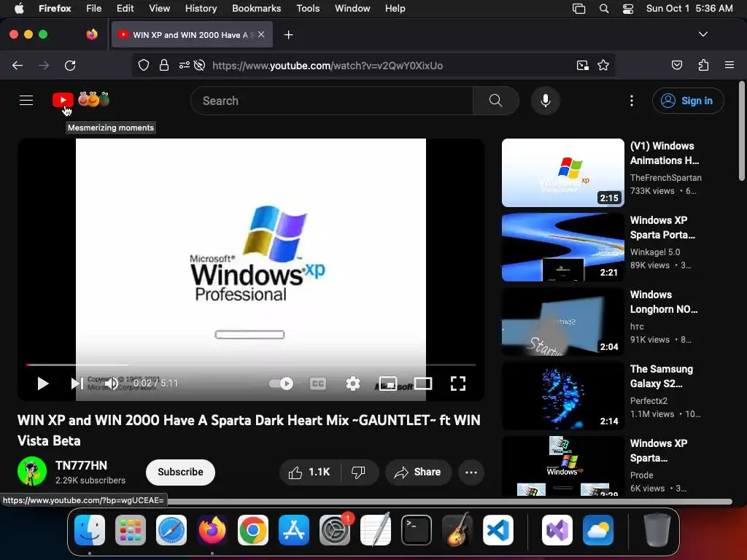Focus the YouTube Search field

click(x=332, y=101)
